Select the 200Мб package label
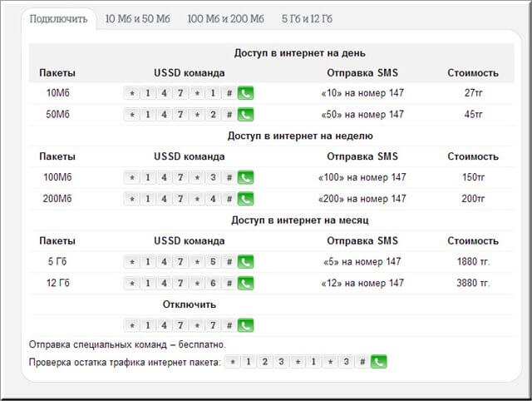This screenshot has width=532, height=401. click(57, 198)
